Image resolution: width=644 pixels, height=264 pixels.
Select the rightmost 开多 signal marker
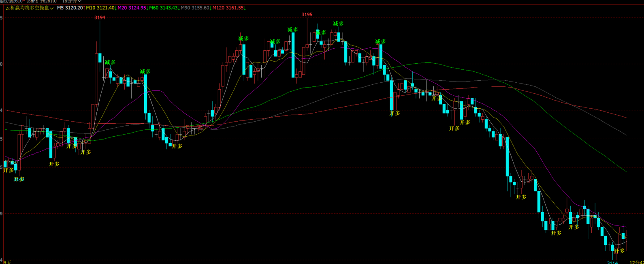click(x=620, y=251)
